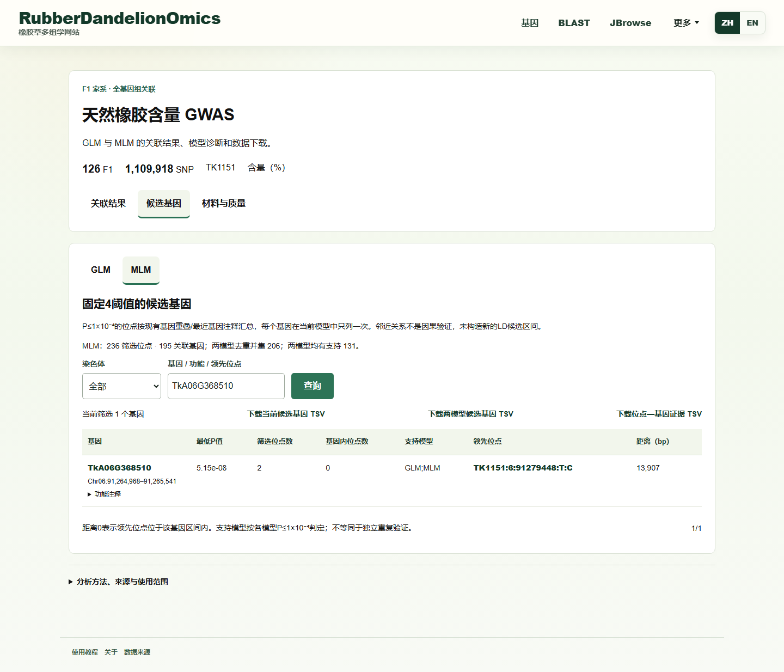This screenshot has width=784, height=672.
Task: Open the 材料与质量 tab
Action: point(224,204)
